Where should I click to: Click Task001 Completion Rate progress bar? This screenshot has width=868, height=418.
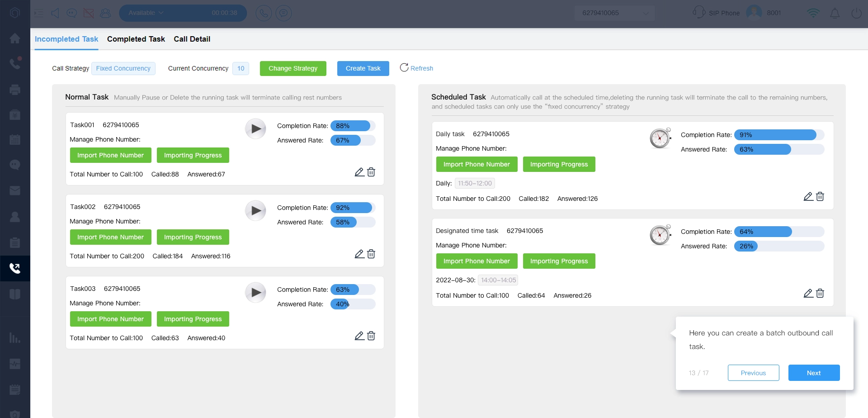point(353,126)
